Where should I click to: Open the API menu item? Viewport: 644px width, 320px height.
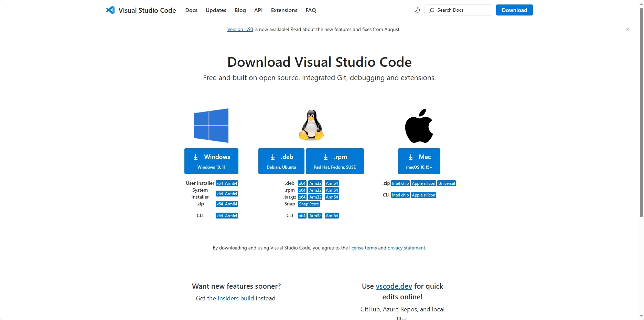point(258,10)
